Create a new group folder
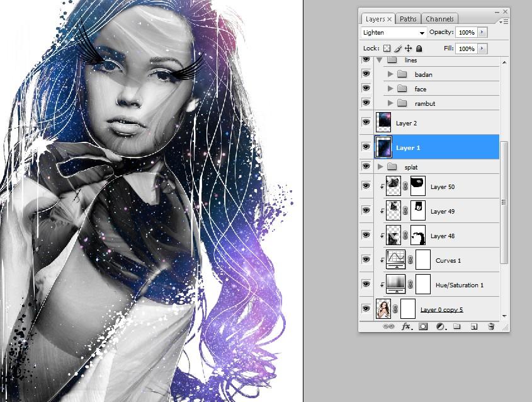 click(x=457, y=326)
